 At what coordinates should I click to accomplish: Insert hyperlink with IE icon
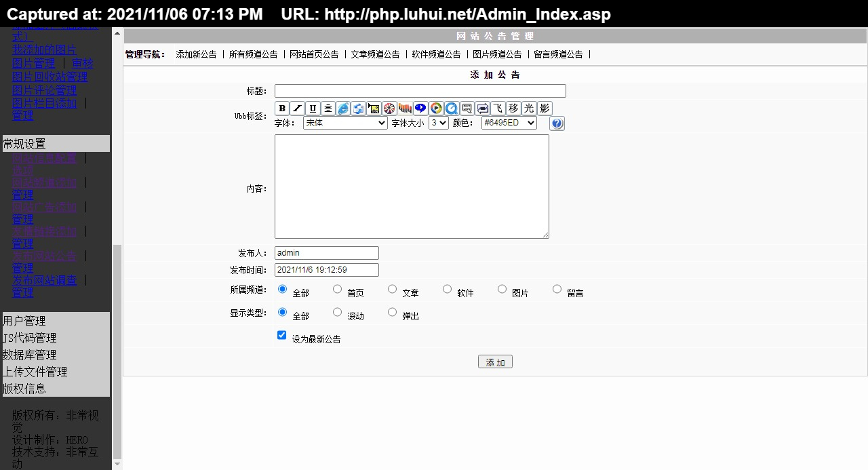(343, 109)
